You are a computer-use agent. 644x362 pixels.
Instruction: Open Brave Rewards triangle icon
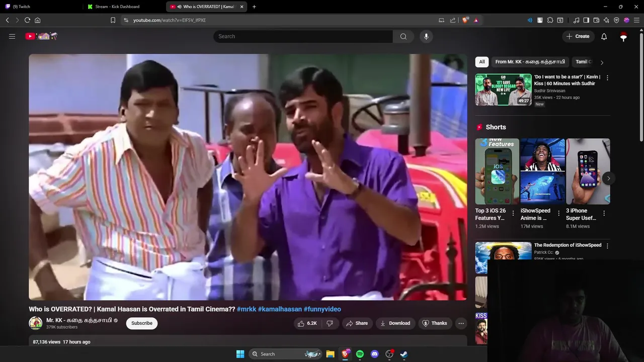pyautogui.click(x=476, y=20)
